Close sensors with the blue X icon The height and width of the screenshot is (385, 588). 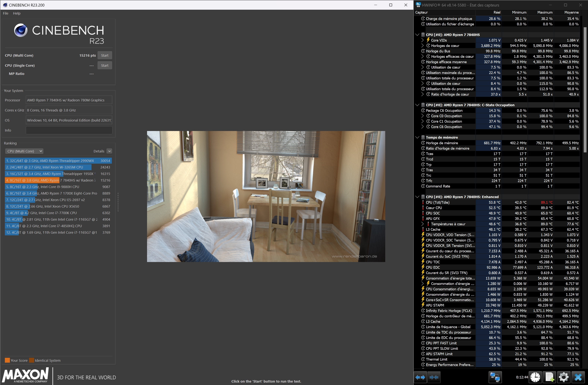[578, 377]
